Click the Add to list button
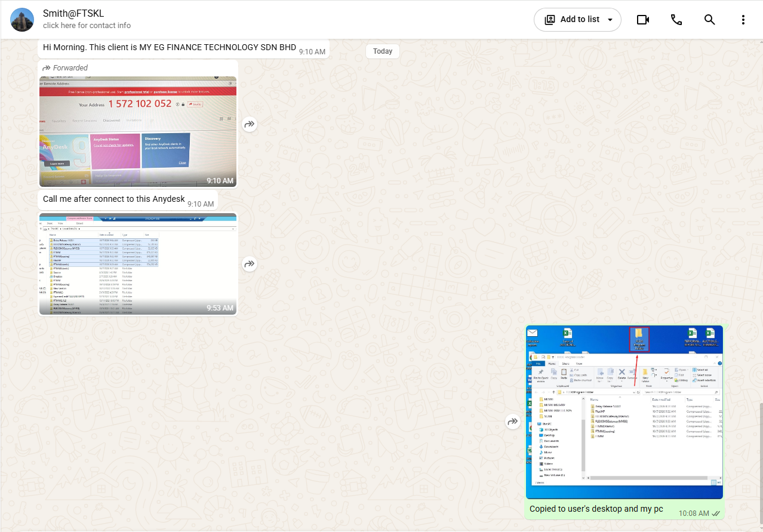The image size is (763, 532). [x=577, y=20]
